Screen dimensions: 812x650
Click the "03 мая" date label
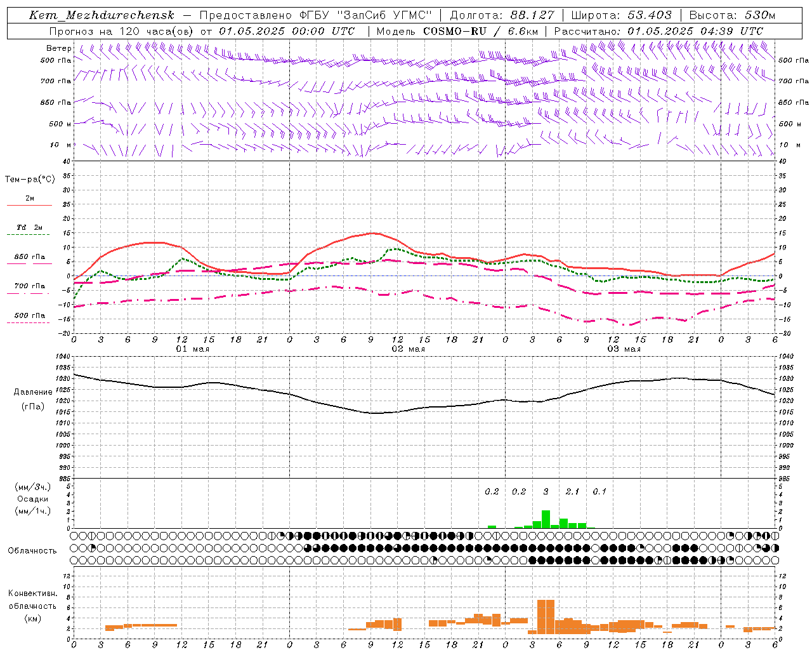tap(624, 349)
